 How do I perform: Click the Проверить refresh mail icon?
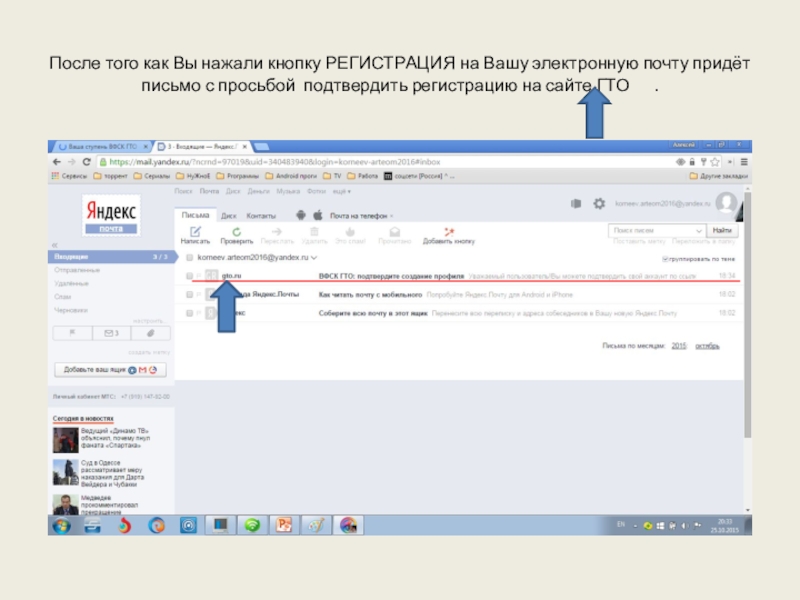(236, 232)
